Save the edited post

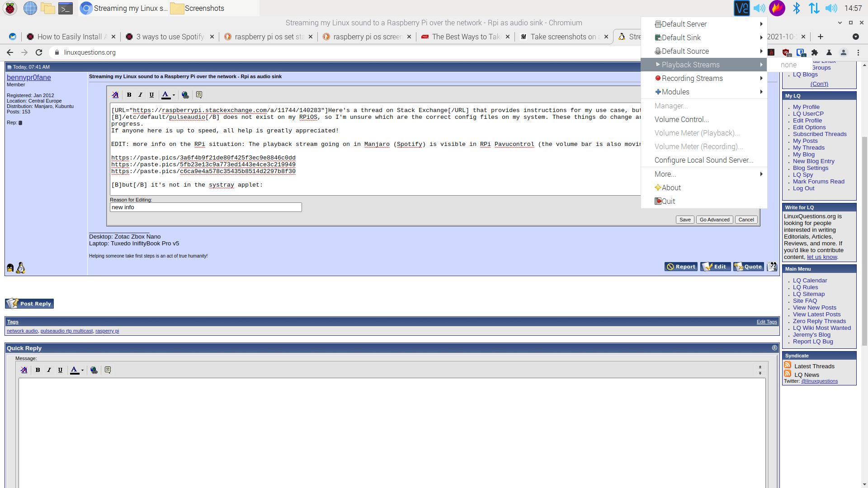[x=685, y=220]
